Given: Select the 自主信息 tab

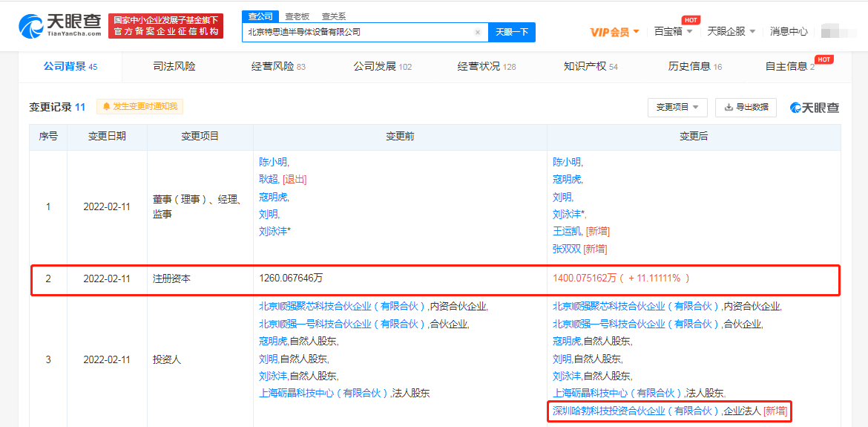Looking at the screenshot, I should pos(790,67).
